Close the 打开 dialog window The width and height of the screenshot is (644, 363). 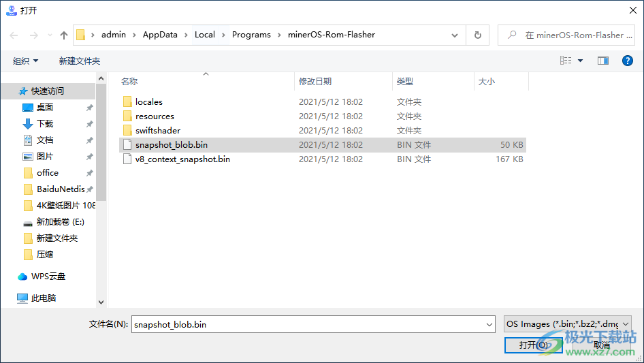pyautogui.click(x=633, y=10)
